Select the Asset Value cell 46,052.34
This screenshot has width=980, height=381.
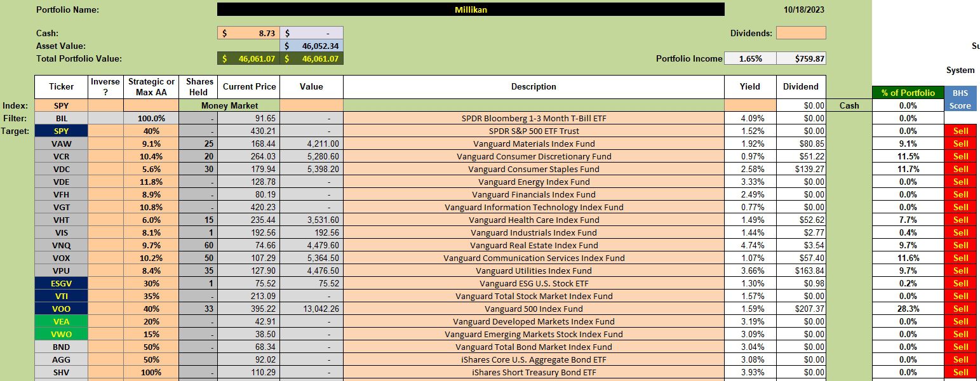(312, 46)
